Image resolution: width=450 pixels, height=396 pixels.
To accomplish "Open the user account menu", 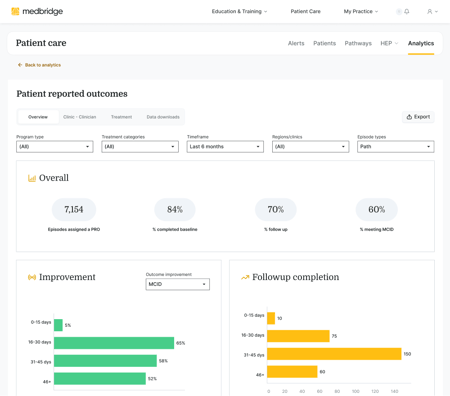I will click(x=432, y=11).
